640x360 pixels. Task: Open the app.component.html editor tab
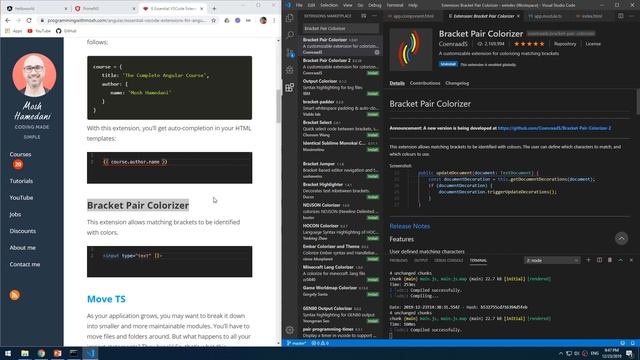pyautogui.click(x=413, y=16)
